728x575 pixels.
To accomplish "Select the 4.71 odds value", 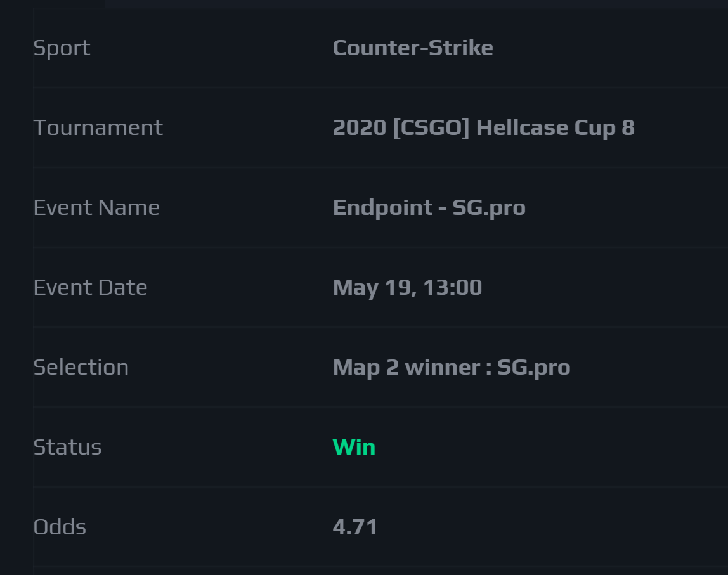I will 354,527.
